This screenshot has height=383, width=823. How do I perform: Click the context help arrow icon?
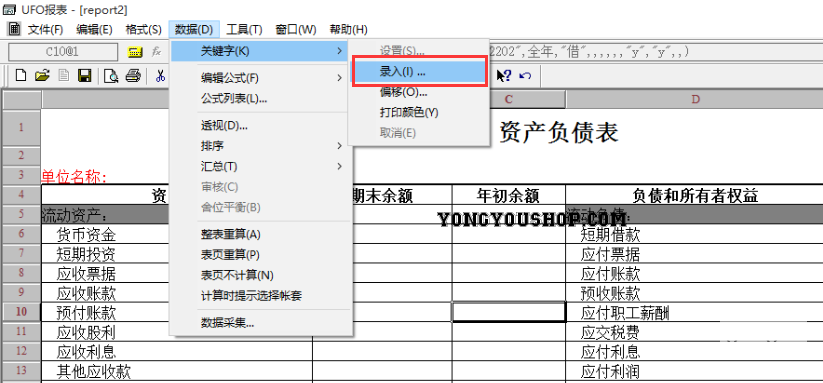click(x=504, y=76)
